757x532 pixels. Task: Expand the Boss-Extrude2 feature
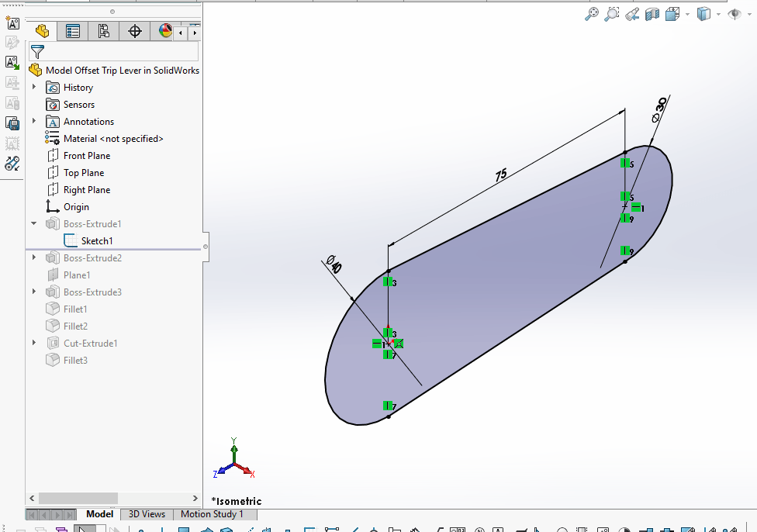[33, 257]
